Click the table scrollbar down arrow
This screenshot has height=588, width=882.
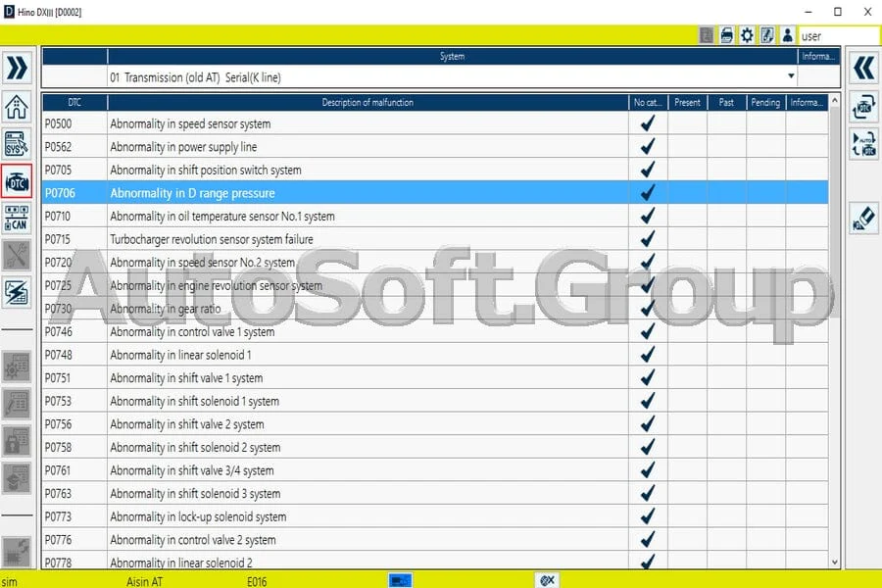tap(835, 562)
